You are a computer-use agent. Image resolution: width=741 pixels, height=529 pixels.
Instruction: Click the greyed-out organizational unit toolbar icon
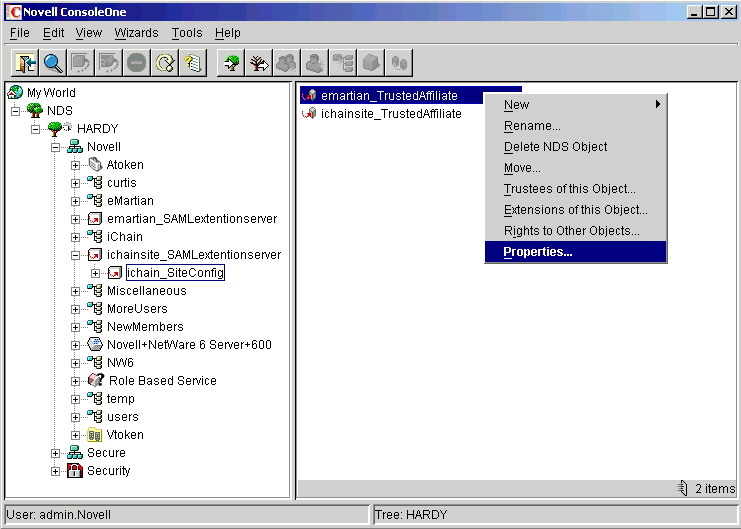(343, 62)
